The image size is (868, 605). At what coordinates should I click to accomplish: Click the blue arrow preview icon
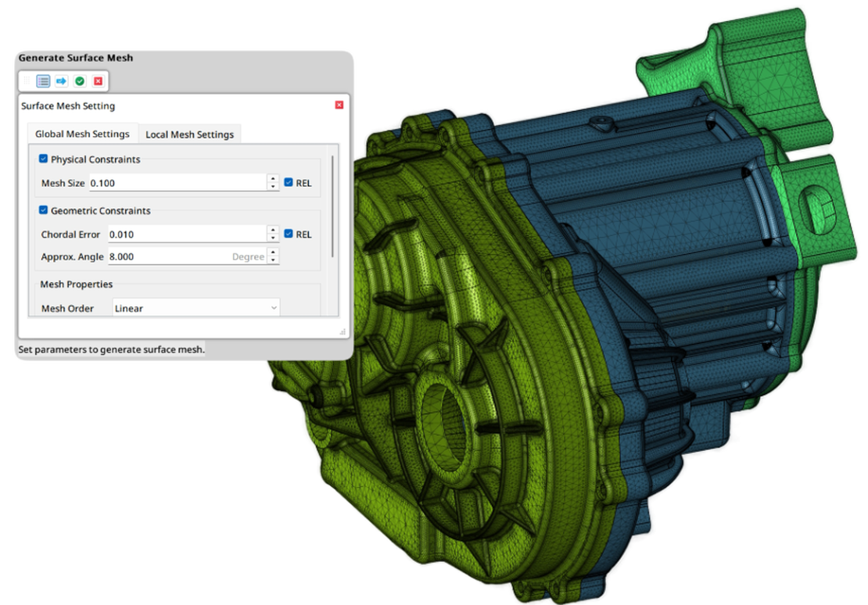[x=61, y=81]
